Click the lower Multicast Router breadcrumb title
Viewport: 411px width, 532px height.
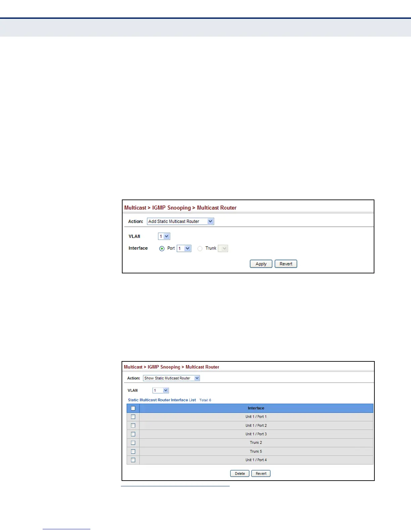202,367
